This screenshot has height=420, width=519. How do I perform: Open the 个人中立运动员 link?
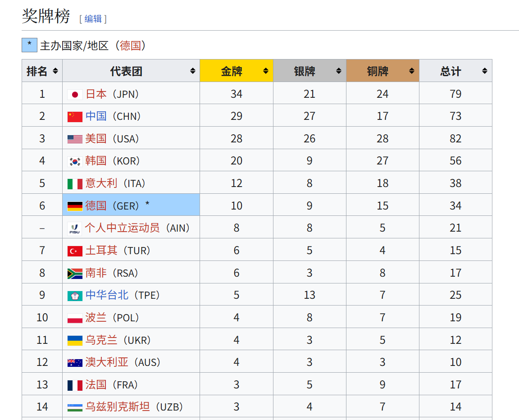[122, 228]
